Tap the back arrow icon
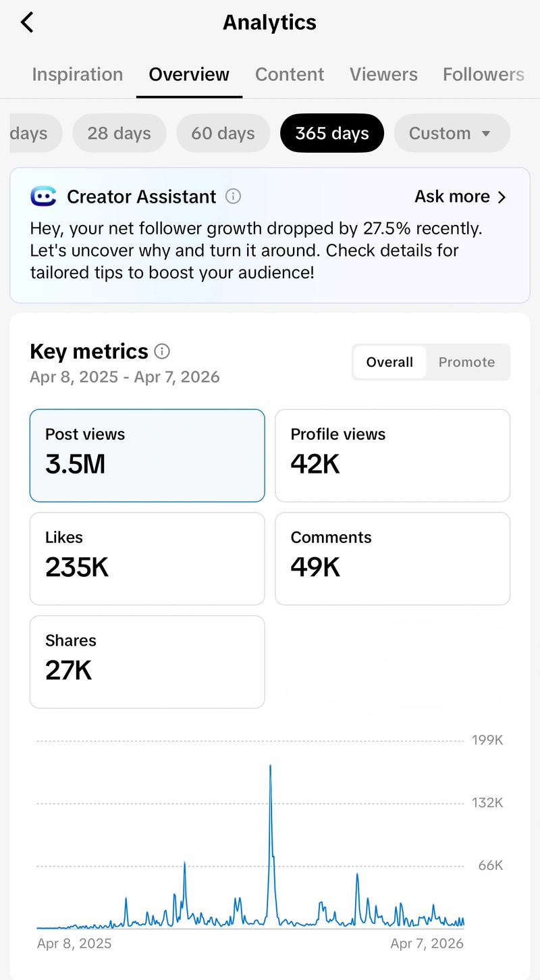This screenshot has width=540, height=980. (27, 22)
